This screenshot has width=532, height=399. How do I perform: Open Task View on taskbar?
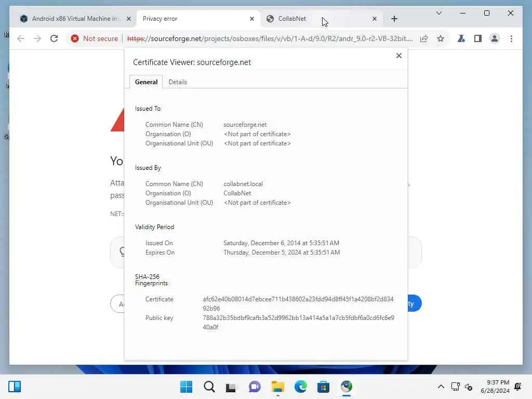point(231,387)
